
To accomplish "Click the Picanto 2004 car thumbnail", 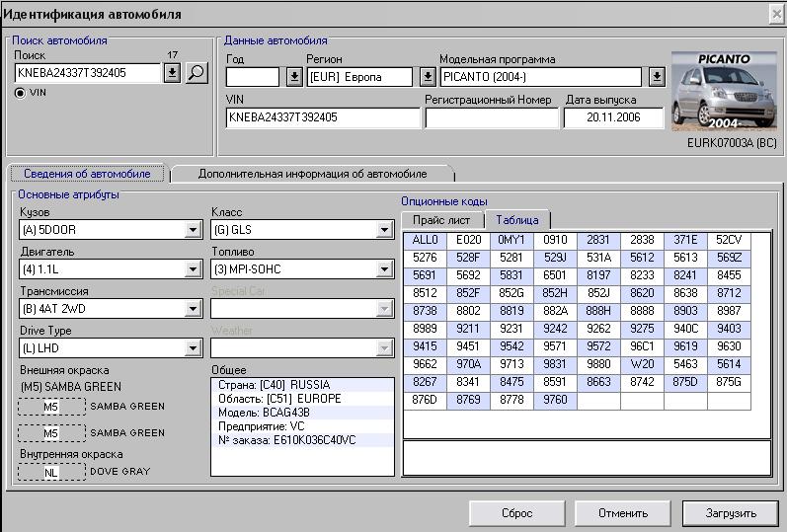I will (724, 92).
